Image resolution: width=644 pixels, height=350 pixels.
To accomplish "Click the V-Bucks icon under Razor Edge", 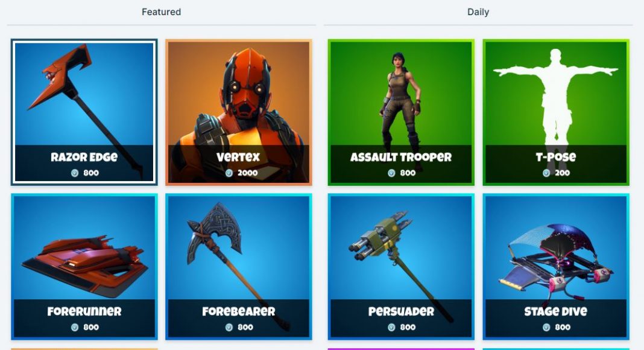I will 75,173.
